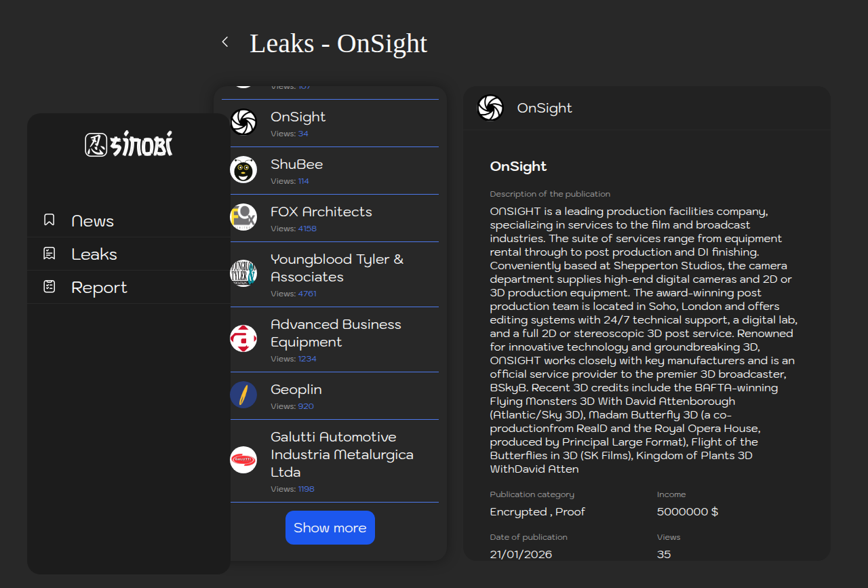Select the Advanced Business Equipment red logo

[x=243, y=338]
